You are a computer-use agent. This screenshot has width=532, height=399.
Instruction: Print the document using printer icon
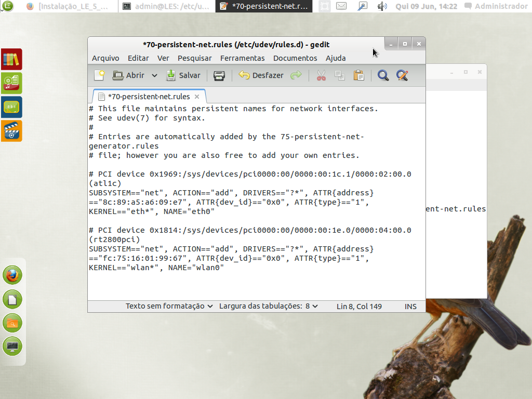tap(219, 75)
